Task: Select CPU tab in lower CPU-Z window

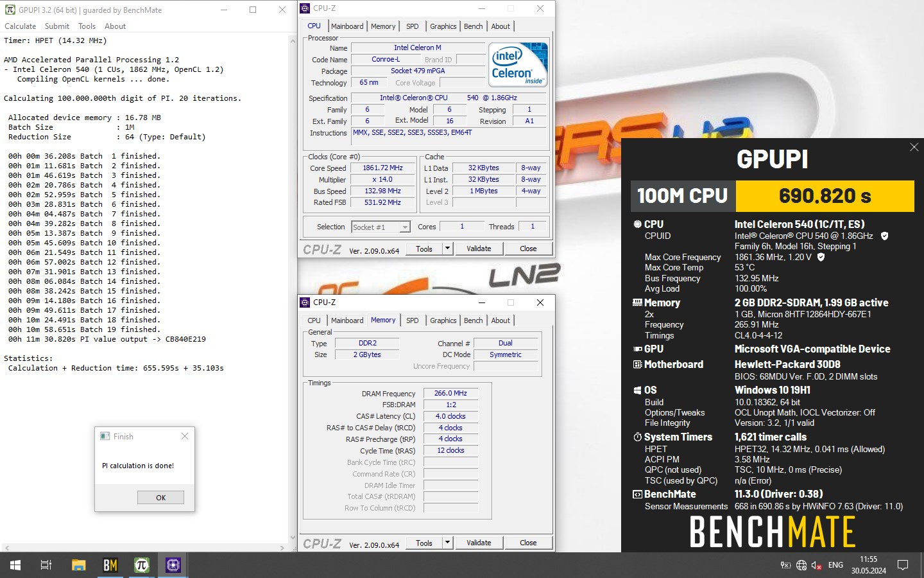Action: point(314,320)
